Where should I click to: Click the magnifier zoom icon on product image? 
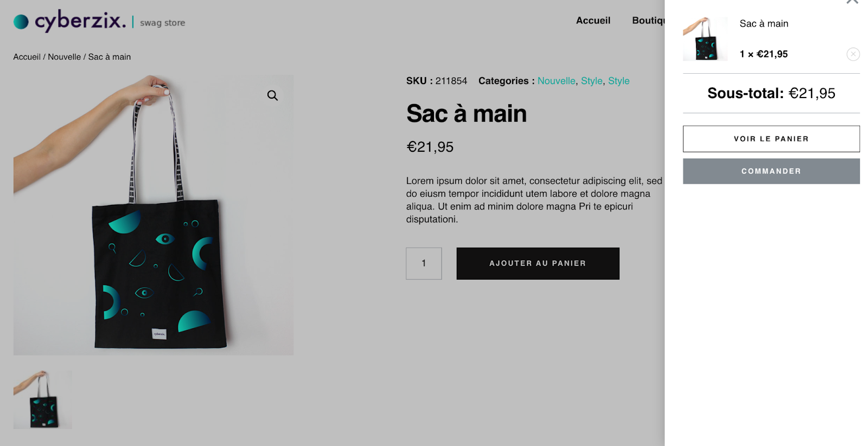272,95
